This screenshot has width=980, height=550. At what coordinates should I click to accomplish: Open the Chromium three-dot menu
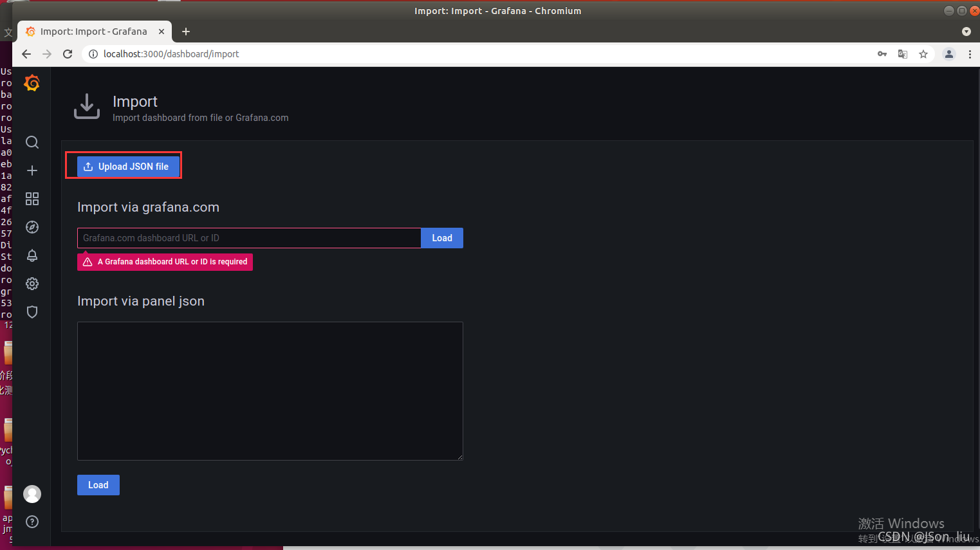pyautogui.click(x=970, y=54)
